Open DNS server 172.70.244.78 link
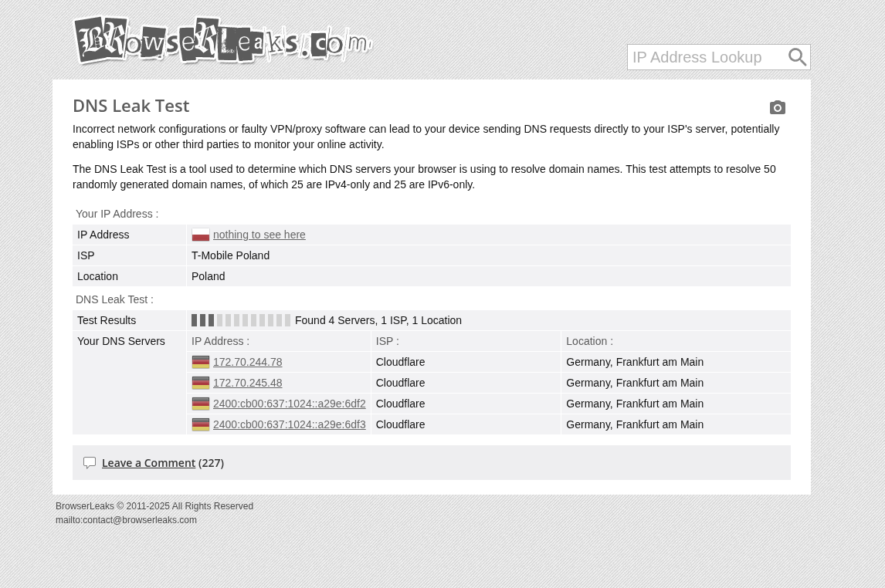The image size is (885, 588). point(247,362)
